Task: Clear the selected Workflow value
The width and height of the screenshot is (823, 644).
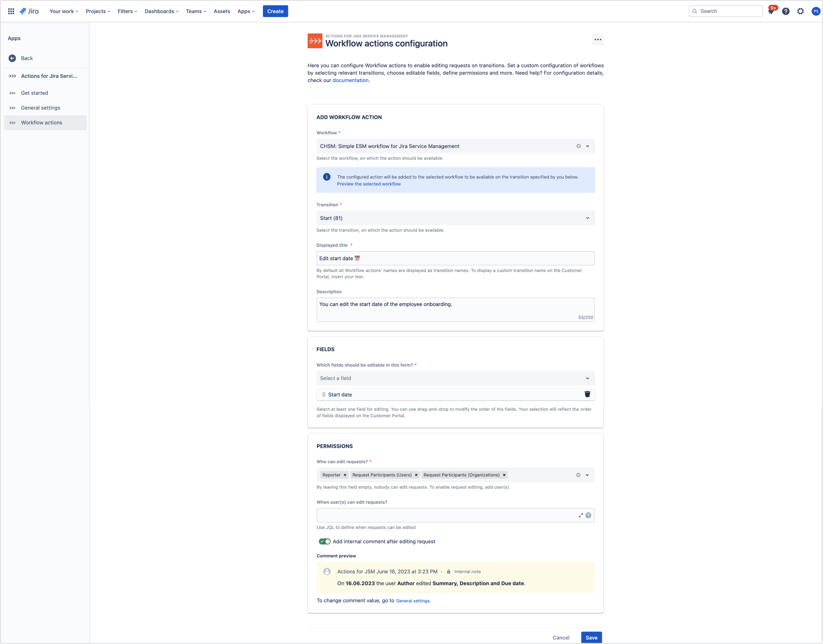Action: tap(579, 146)
